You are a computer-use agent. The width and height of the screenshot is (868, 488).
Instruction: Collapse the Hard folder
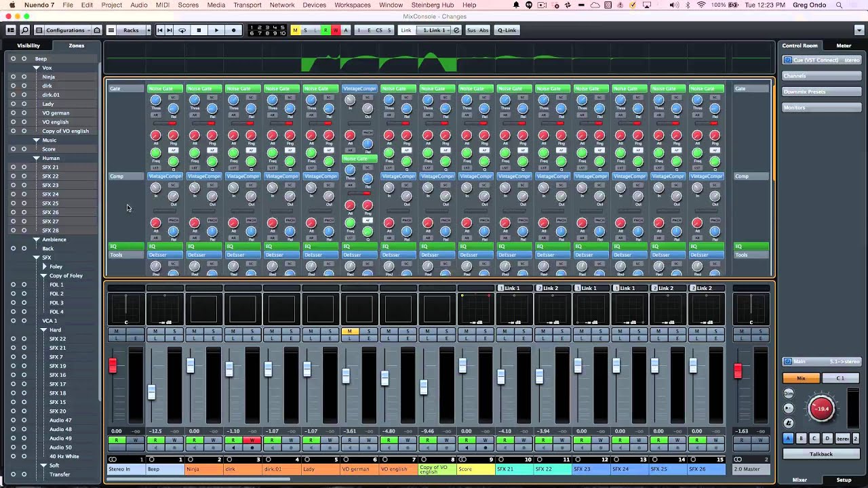44,329
